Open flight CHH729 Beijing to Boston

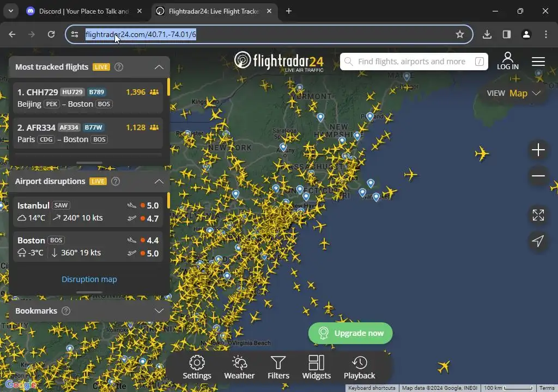pos(88,98)
